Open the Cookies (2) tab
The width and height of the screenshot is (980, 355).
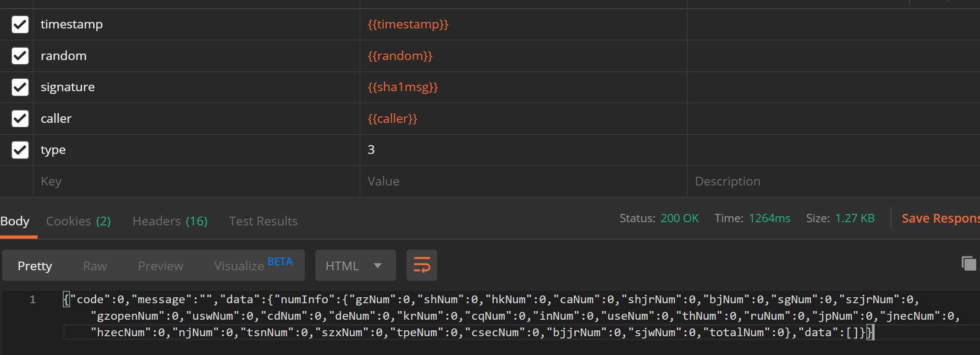pyautogui.click(x=78, y=221)
